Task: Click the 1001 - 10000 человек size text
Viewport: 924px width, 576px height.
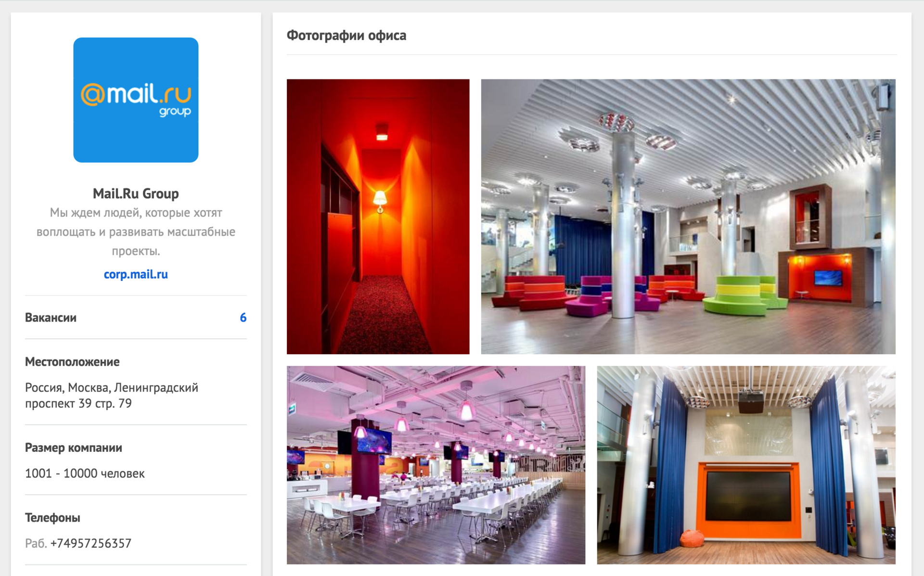Action: (x=85, y=474)
